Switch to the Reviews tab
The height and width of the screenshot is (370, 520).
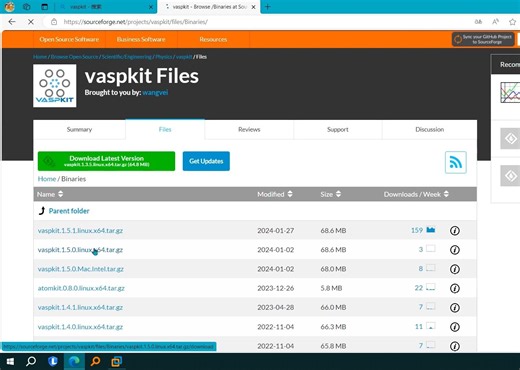[x=249, y=129]
